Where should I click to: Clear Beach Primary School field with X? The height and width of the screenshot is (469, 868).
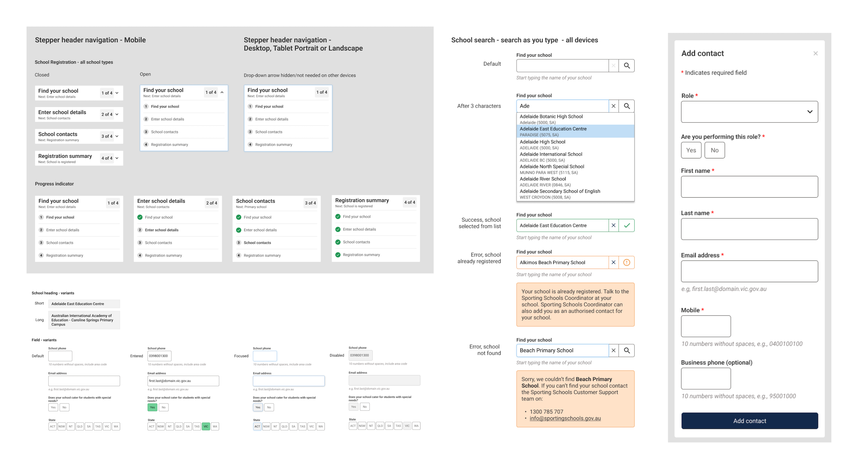[613, 350]
